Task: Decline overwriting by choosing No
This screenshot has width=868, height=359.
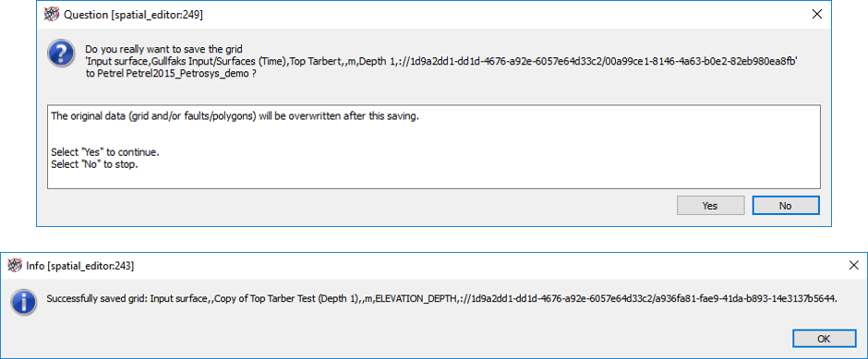Action: tap(786, 205)
